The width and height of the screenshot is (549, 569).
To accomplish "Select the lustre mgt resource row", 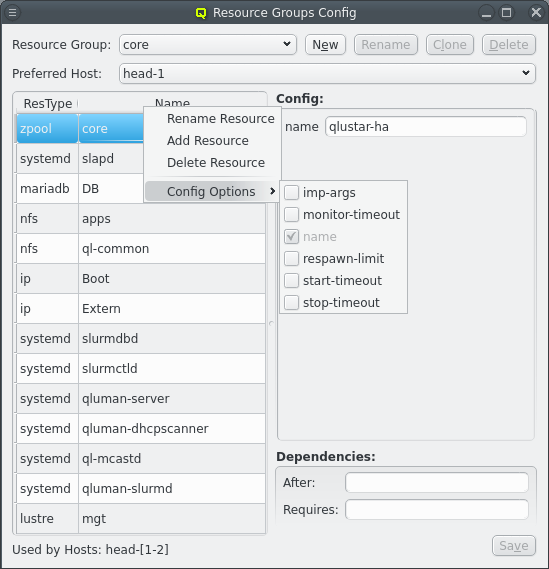I will click(141, 519).
